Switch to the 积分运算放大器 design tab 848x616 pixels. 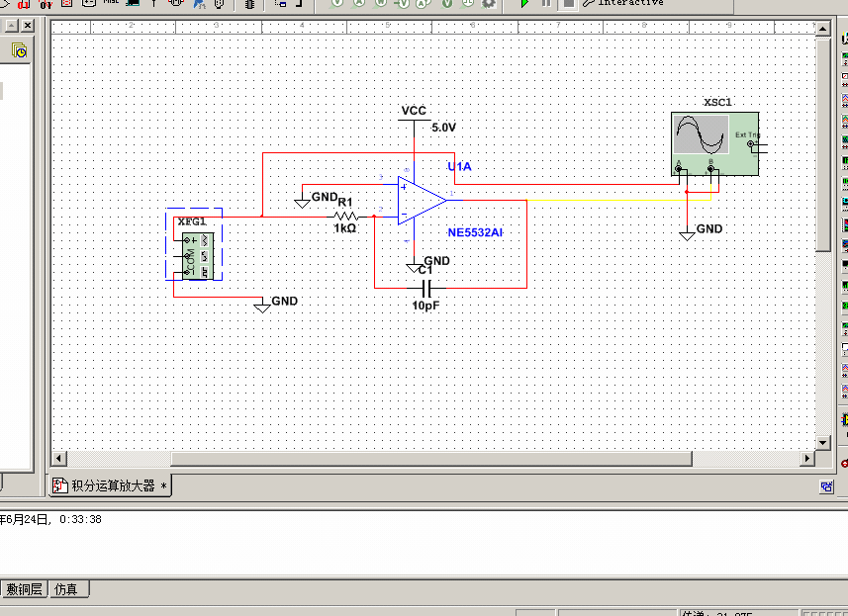coord(110,485)
